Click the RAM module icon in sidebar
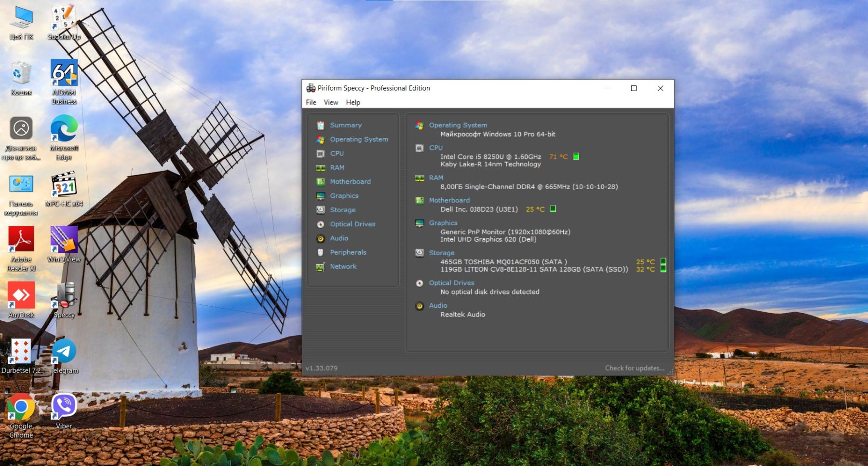This screenshot has height=466, width=868. [321, 168]
